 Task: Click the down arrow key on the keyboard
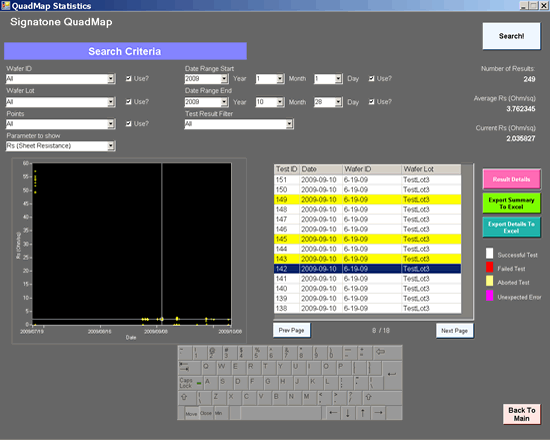coord(348,413)
